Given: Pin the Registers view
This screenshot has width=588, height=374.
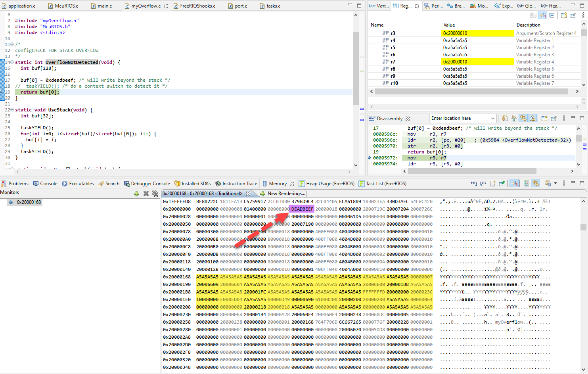Looking at the screenshot, I should tap(573, 15).
